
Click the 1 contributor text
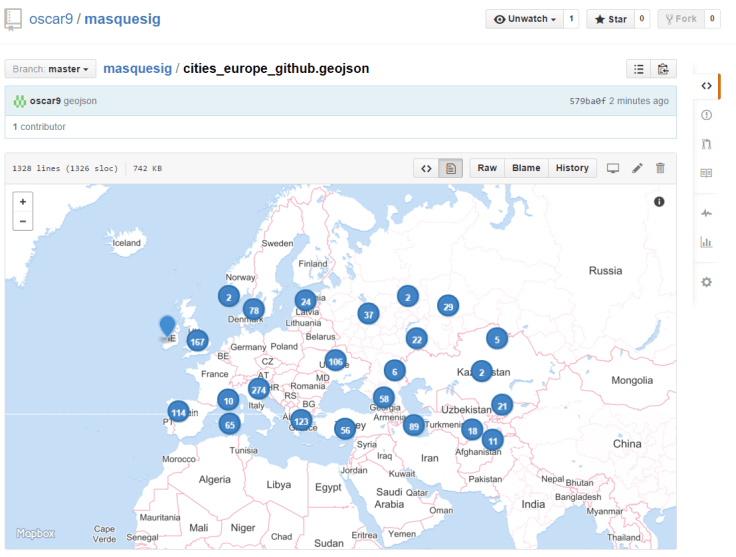point(39,127)
